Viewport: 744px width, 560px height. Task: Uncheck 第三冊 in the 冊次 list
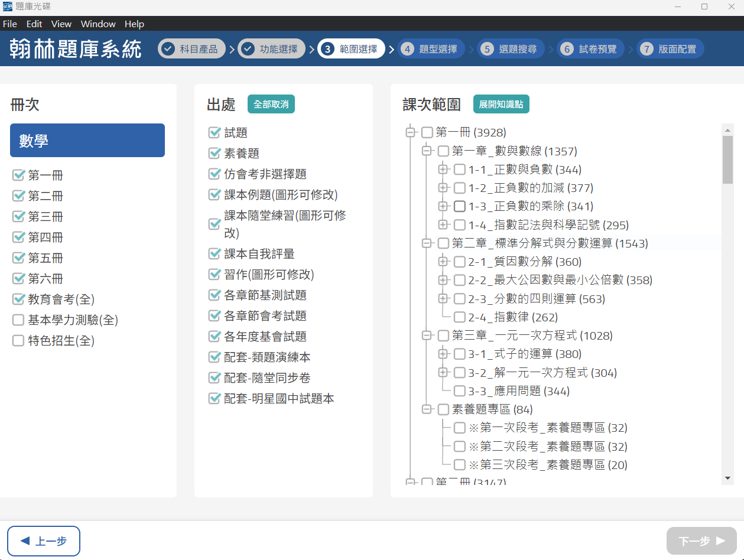point(18,216)
